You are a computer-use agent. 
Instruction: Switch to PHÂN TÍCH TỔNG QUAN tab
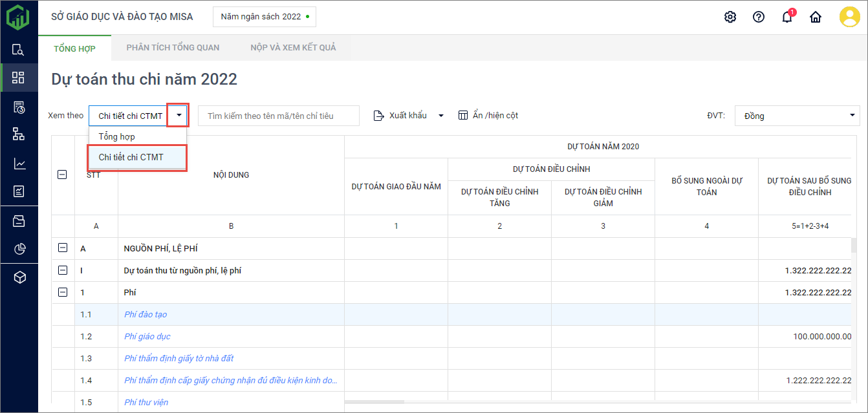click(x=173, y=47)
